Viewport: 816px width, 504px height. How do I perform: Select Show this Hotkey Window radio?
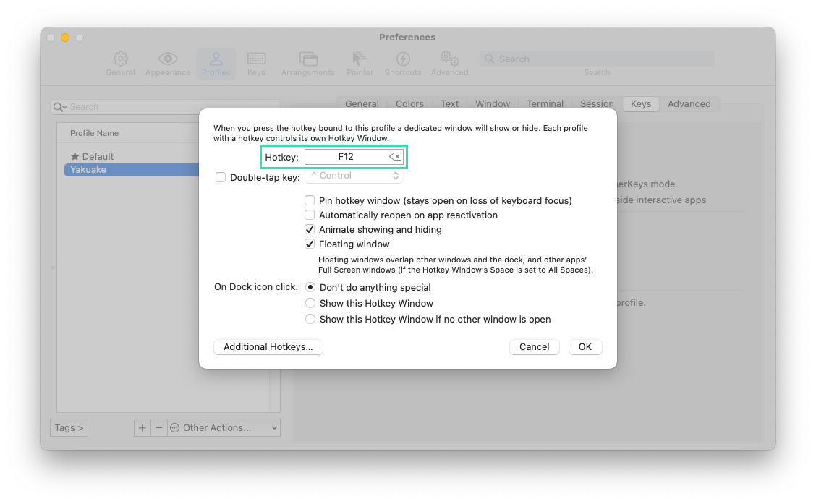310,303
